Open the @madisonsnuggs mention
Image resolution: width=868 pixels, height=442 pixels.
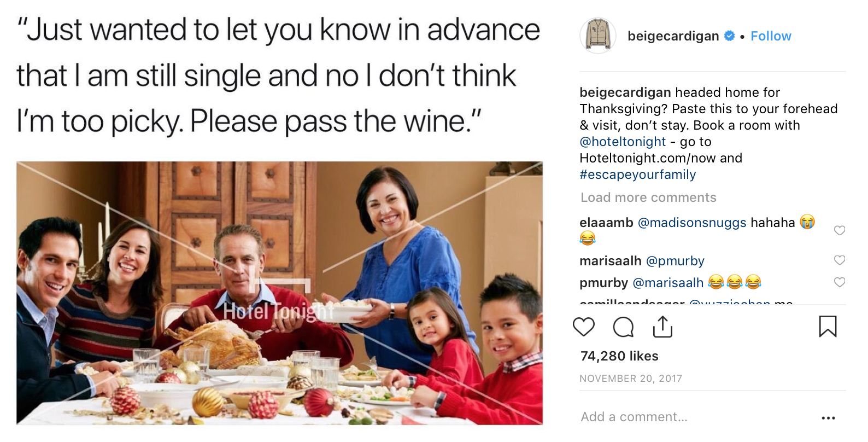point(692,223)
